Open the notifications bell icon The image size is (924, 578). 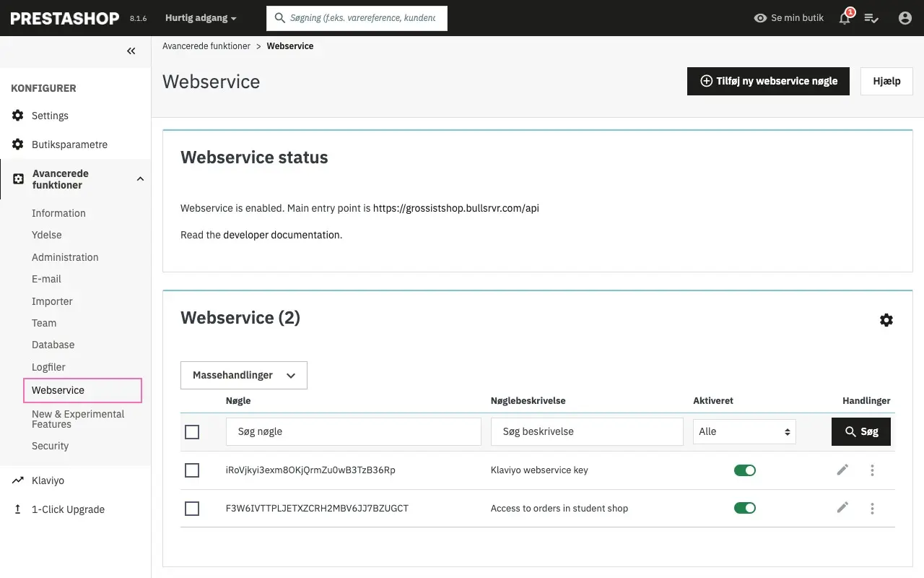(x=845, y=18)
